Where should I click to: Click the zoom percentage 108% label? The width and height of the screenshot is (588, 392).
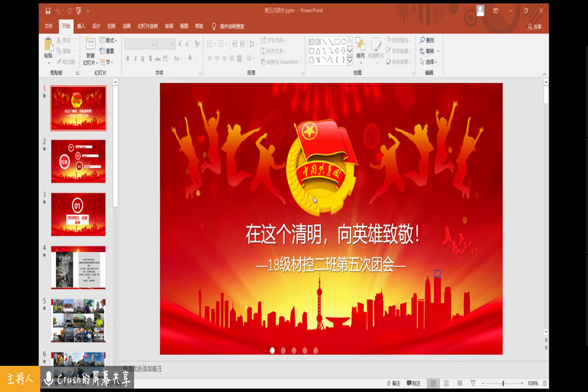point(532,383)
